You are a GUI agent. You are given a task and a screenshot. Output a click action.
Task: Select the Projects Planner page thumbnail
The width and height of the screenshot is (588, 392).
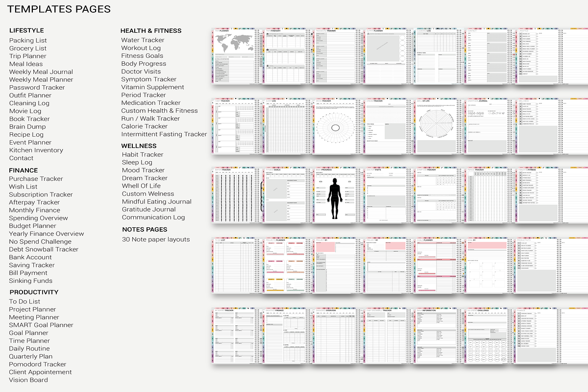[287, 266]
